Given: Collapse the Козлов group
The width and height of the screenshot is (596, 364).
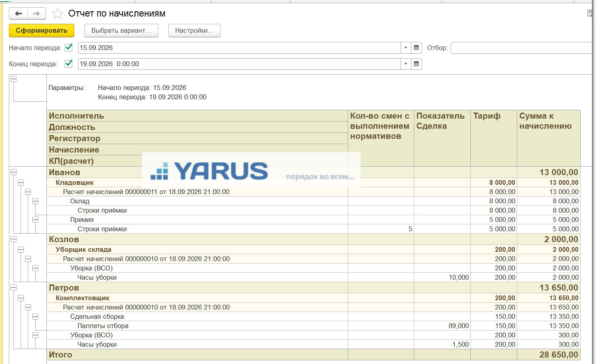Looking at the screenshot, I should pyautogui.click(x=14, y=239).
